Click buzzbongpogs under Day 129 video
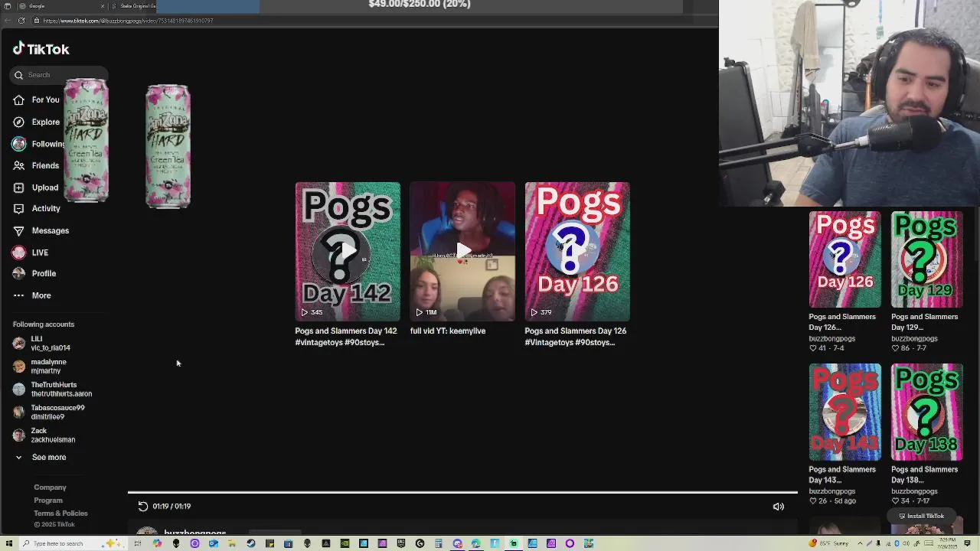This screenshot has width=980, height=551. 914,338
